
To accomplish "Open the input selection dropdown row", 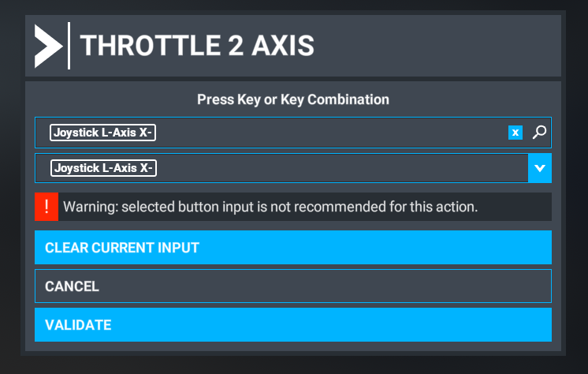I will click(x=293, y=168).
